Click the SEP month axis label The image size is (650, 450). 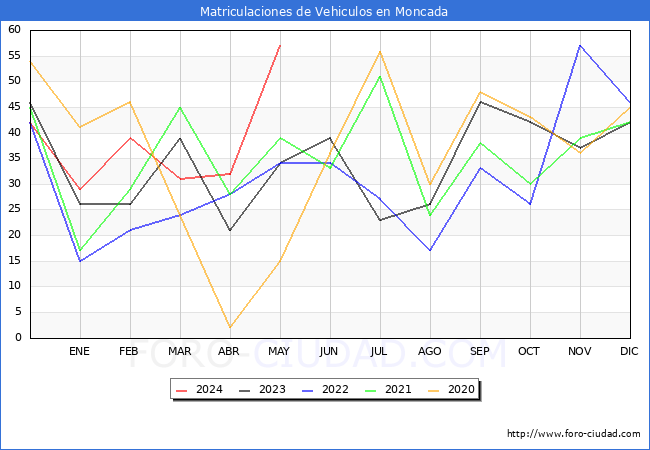point(480,351)
